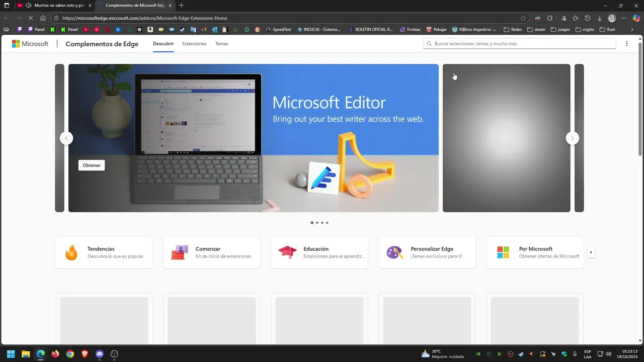Open the tab actions menu icon at top-left
644x362 pixels.
pyautogui.click(x=7, y=6)
